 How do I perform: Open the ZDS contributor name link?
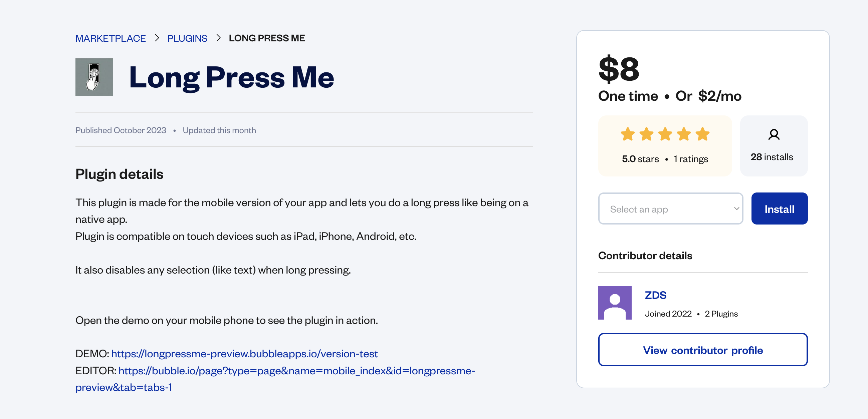(x=655, y=295)
